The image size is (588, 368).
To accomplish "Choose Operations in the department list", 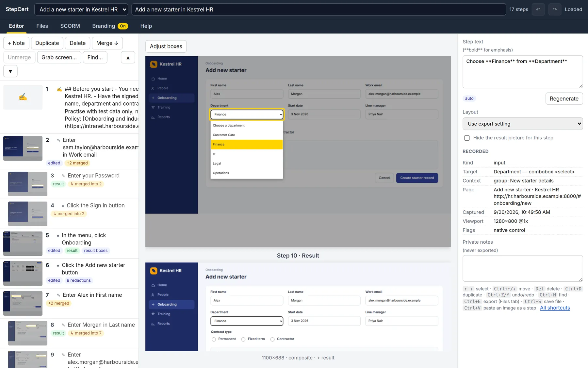I will click(x=247, y=173).
